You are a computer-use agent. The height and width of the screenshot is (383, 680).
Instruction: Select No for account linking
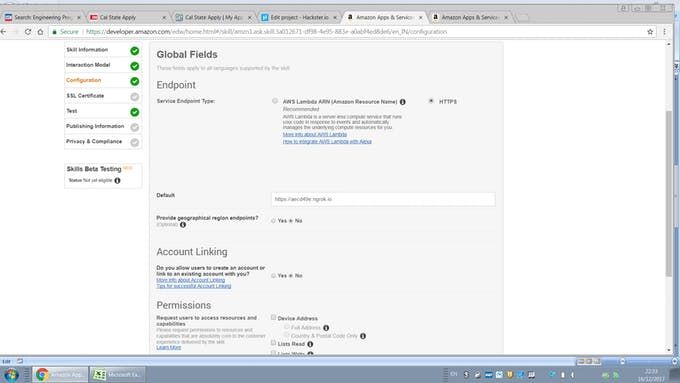(x=291, y=275)
